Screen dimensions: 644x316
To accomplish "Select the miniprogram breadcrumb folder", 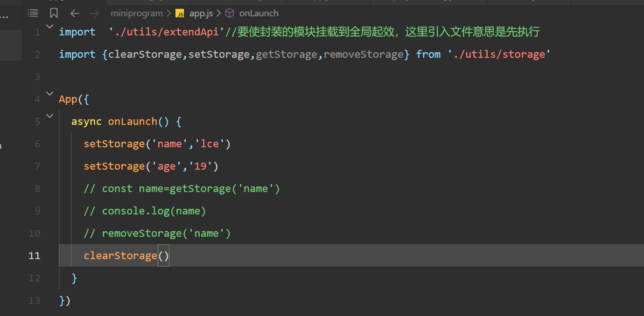I will click(x=136, y=14).
